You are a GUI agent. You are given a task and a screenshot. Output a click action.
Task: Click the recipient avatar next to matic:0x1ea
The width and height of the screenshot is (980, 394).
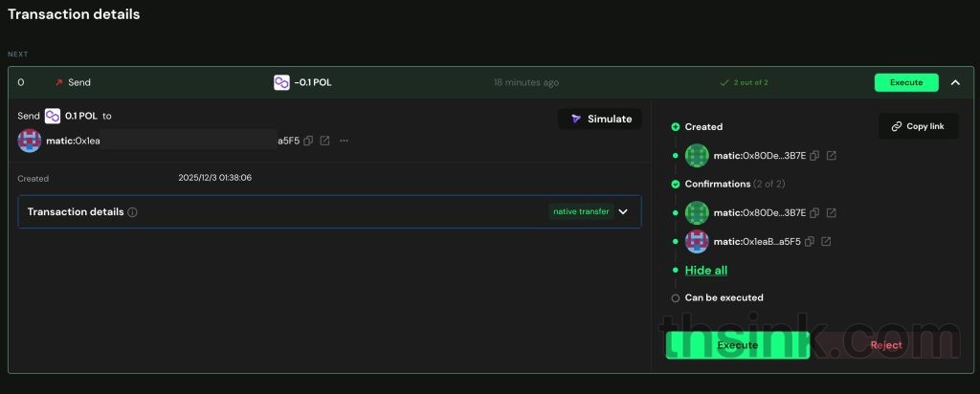pos(30,142)
